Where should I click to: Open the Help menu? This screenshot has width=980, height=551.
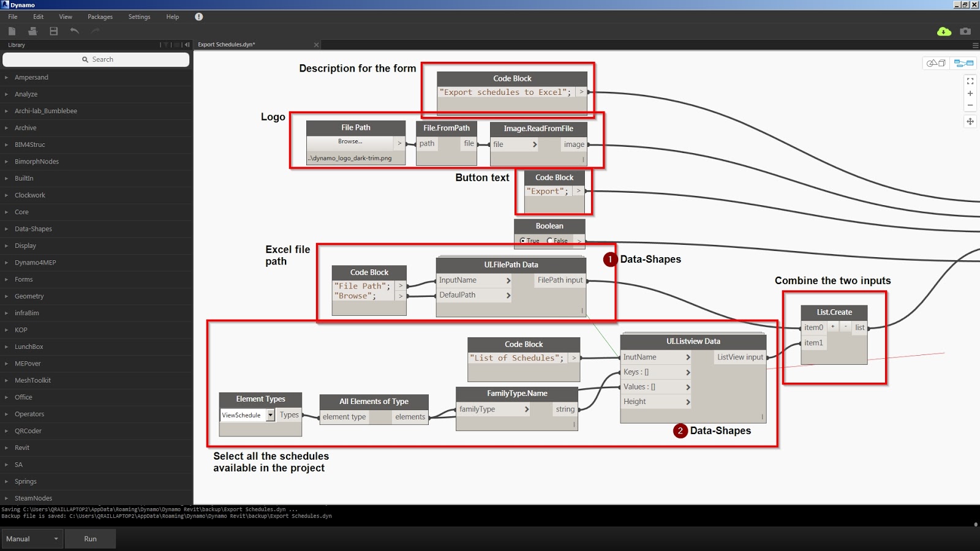coord(173,17)
